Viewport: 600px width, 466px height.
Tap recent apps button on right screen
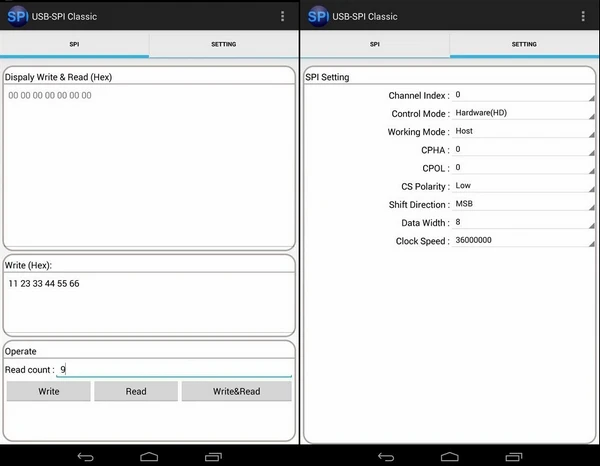click(514, 456)
